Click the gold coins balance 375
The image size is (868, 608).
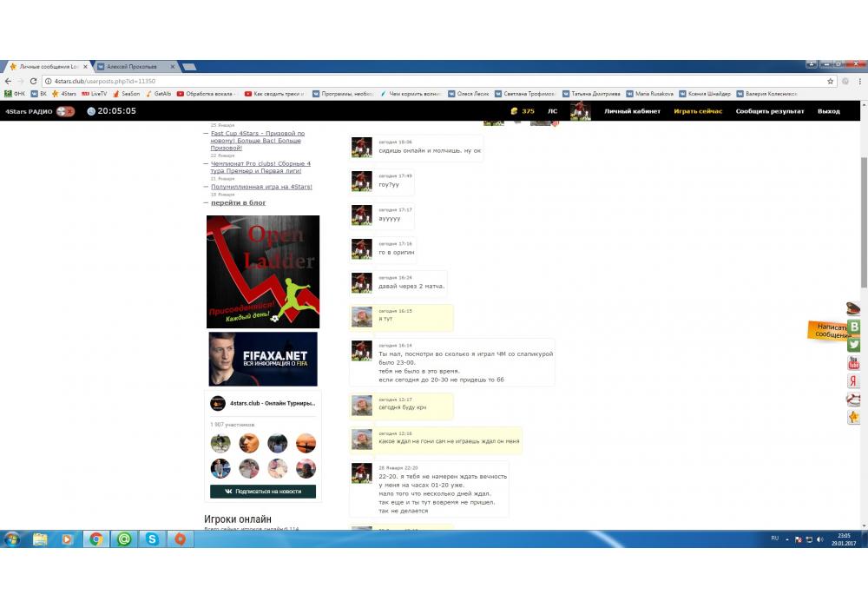523,111
